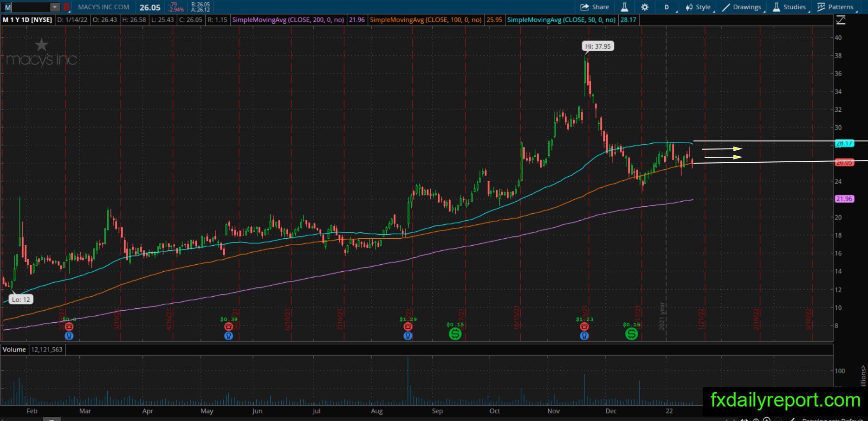
Task: Click the C: 26.05 close value
Action: (x=190, y=20)
